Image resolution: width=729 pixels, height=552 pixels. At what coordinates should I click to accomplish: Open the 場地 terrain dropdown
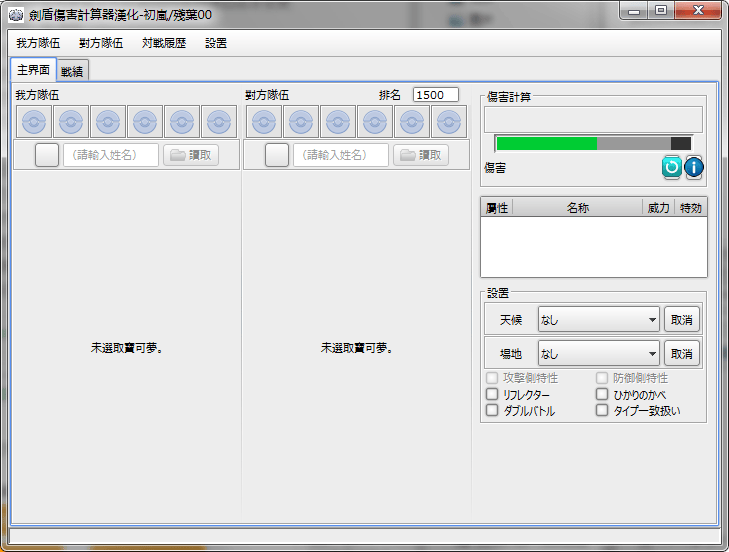click(598, 353)
